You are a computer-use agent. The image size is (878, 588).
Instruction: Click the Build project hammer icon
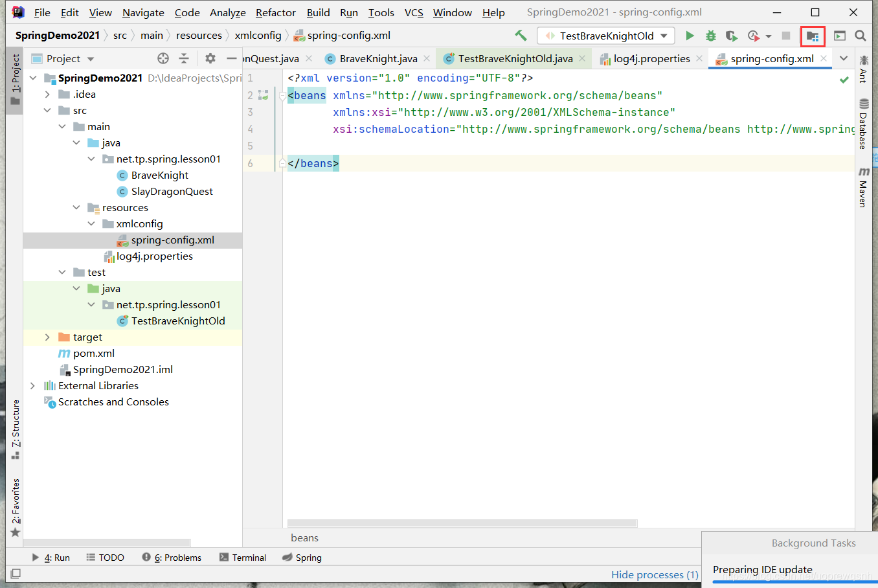pyautogui.click(x=521, y=36)
